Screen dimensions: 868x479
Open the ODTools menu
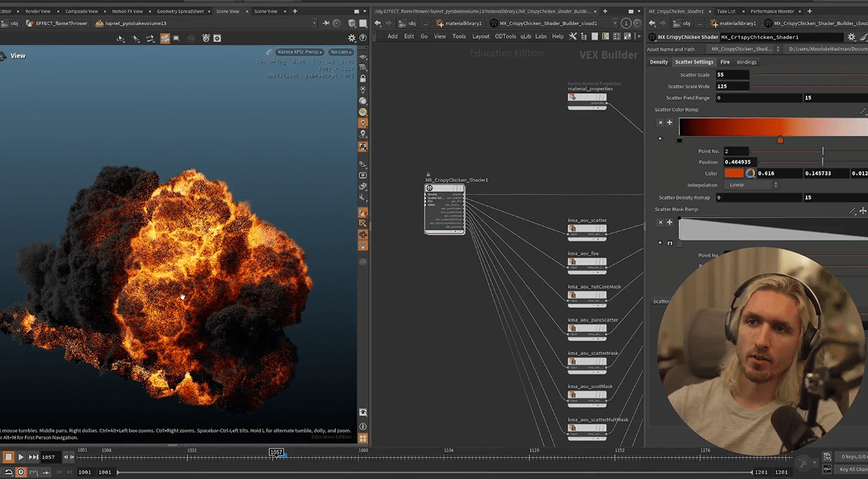[x=506, y=36]
